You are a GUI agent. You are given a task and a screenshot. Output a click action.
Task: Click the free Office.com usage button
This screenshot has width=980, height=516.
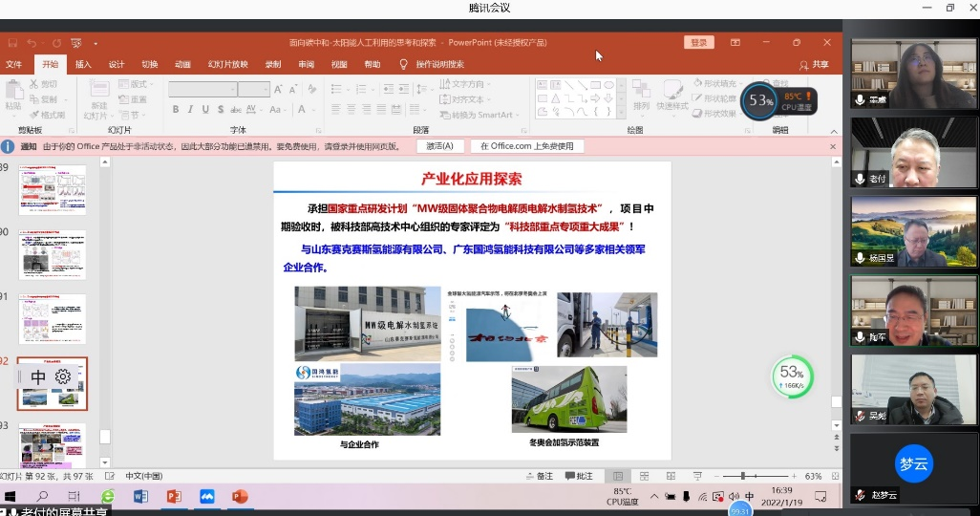point(527,146)
